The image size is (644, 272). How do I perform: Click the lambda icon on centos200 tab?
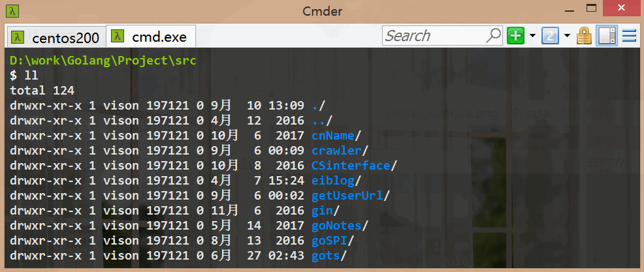coord(18,37)
